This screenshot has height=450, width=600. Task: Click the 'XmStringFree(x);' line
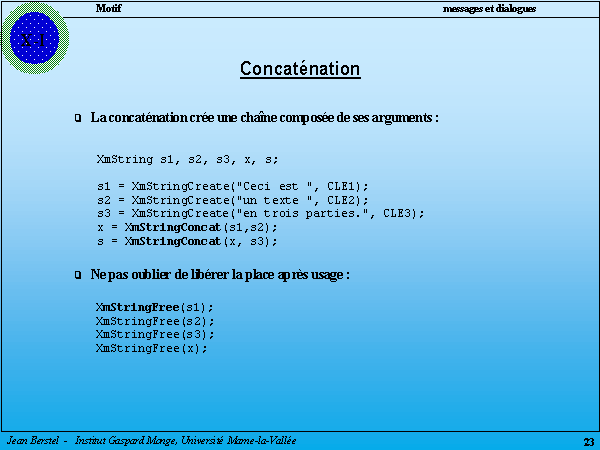point(152,348)
